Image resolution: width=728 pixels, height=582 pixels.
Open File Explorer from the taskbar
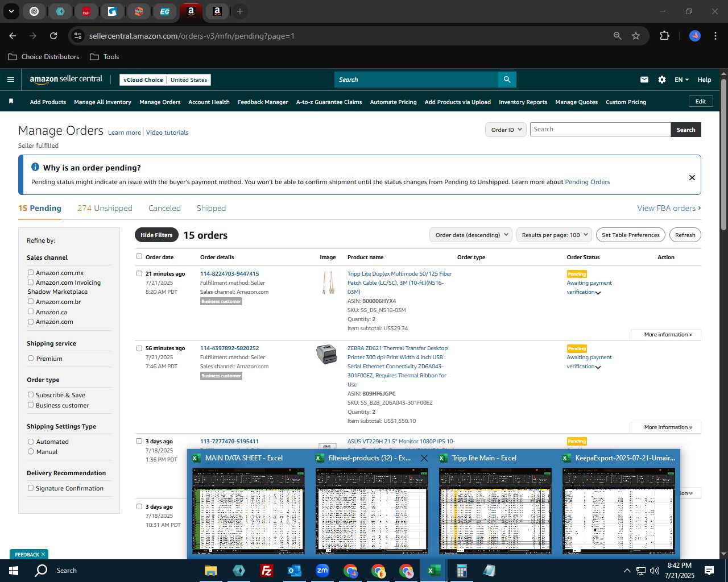211,571
